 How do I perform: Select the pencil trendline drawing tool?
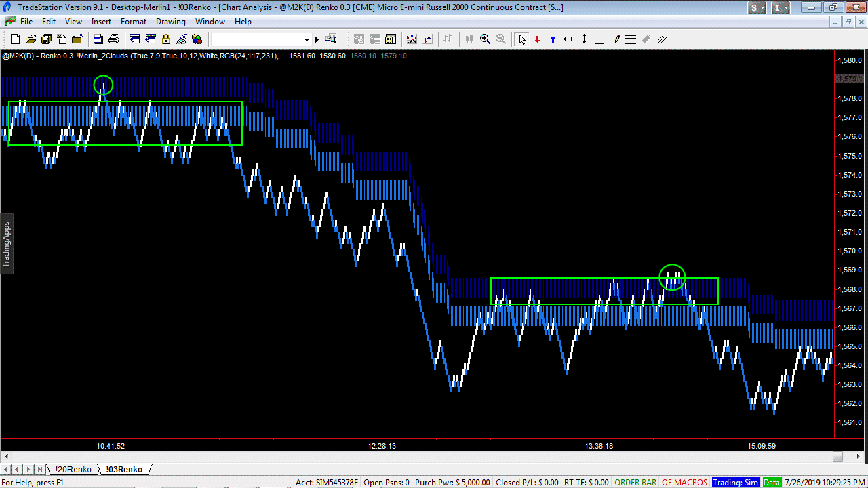pos(615,39)
